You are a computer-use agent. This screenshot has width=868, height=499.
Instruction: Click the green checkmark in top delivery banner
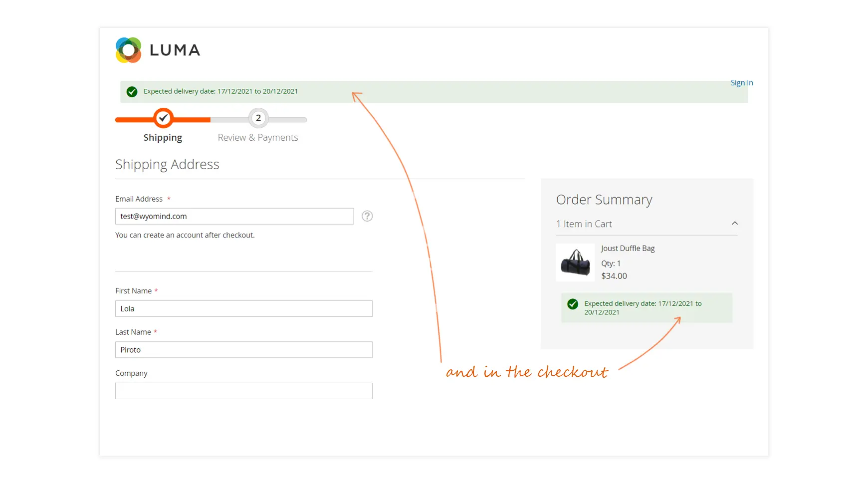coord(132,92)
